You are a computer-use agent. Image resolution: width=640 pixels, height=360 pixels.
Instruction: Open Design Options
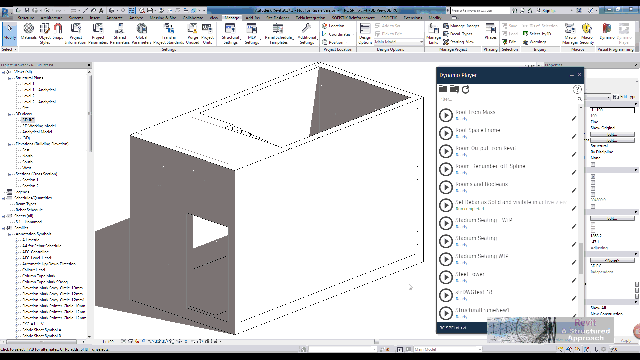click(364, 33)
